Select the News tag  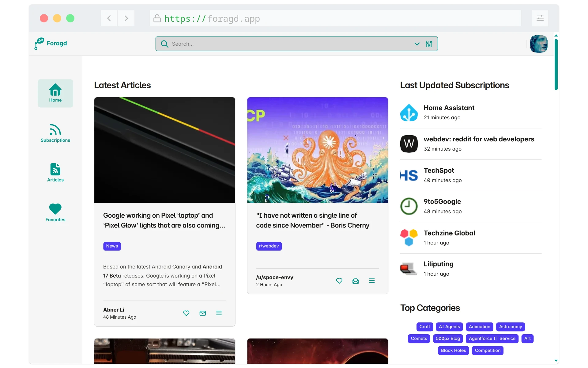(112, 246)
